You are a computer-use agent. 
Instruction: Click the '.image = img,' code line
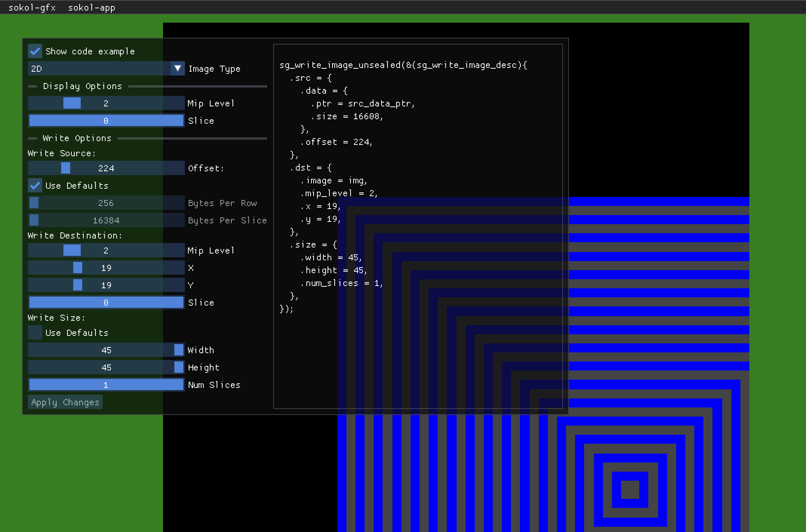(x=334, y=180)
